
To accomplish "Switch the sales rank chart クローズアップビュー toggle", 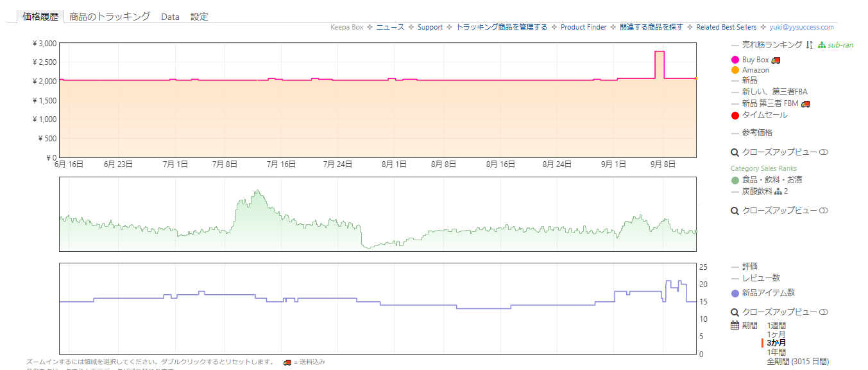I will point(824,211).
